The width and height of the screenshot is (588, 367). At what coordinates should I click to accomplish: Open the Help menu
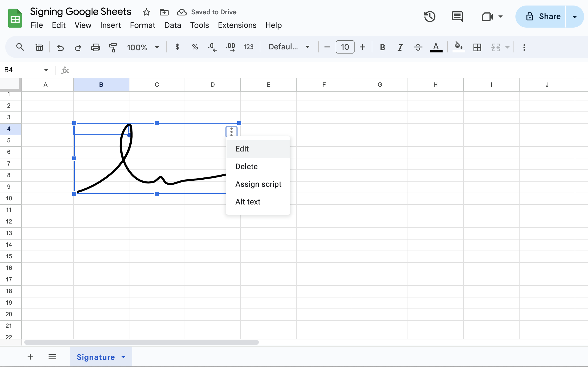click(273, 25)
